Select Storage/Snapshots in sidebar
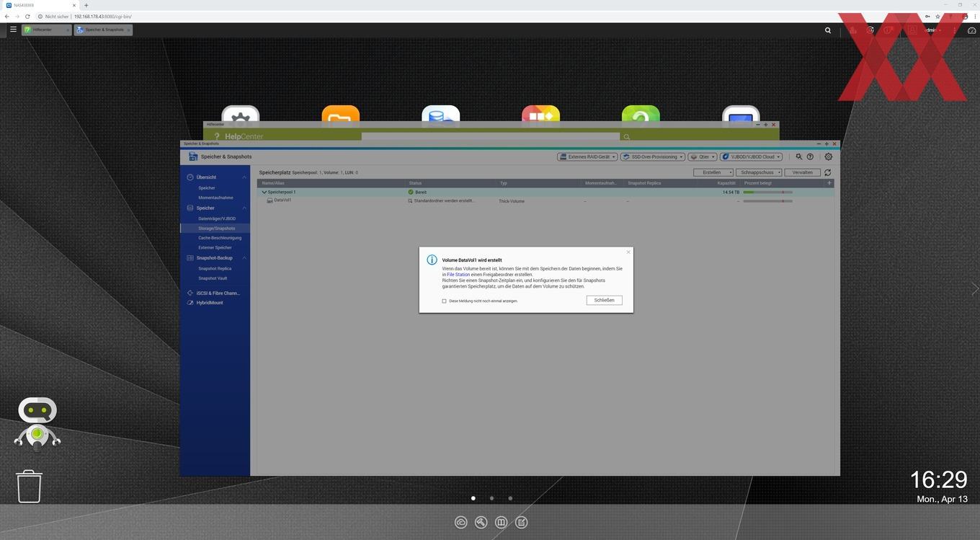The width and height of the screenshot is (980, 540). pos(216,229)
